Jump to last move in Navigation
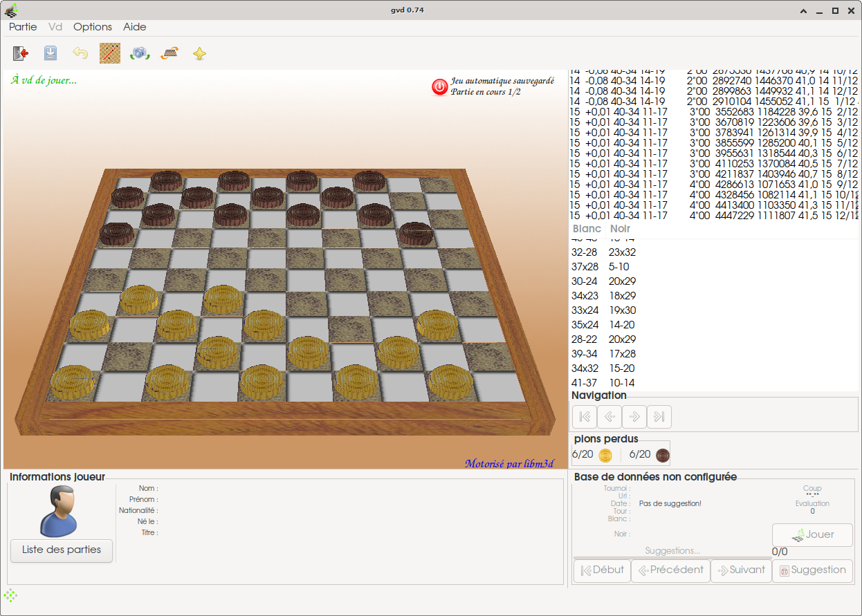 pos(659,417)
